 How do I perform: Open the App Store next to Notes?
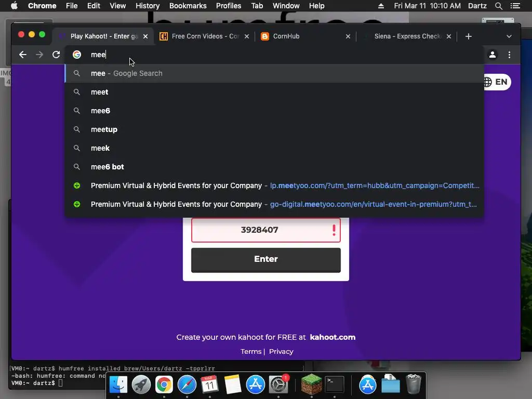[255, 385]
